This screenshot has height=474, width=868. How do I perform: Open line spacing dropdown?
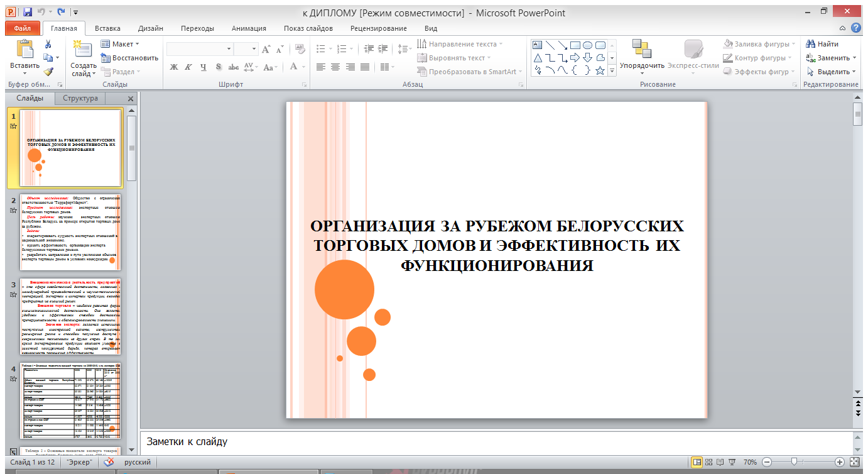pos(405,48)
